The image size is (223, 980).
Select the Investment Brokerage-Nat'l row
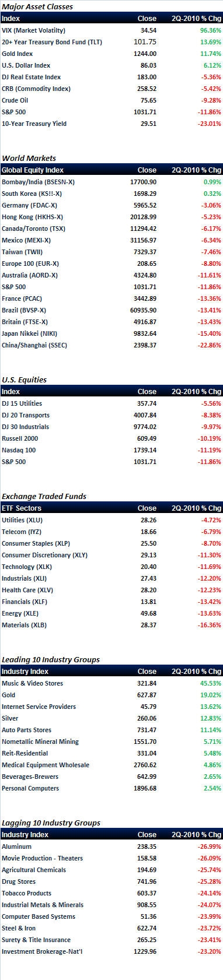point(111,951)
